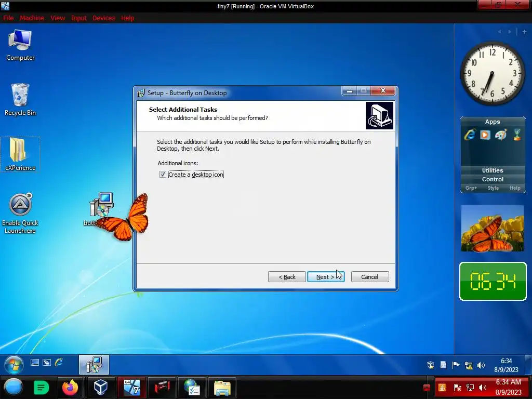Image resolution: width=532 pixels, height=399 pixels.
Task: Open Firefox on the host taskbar
Action: pos(70,388)
